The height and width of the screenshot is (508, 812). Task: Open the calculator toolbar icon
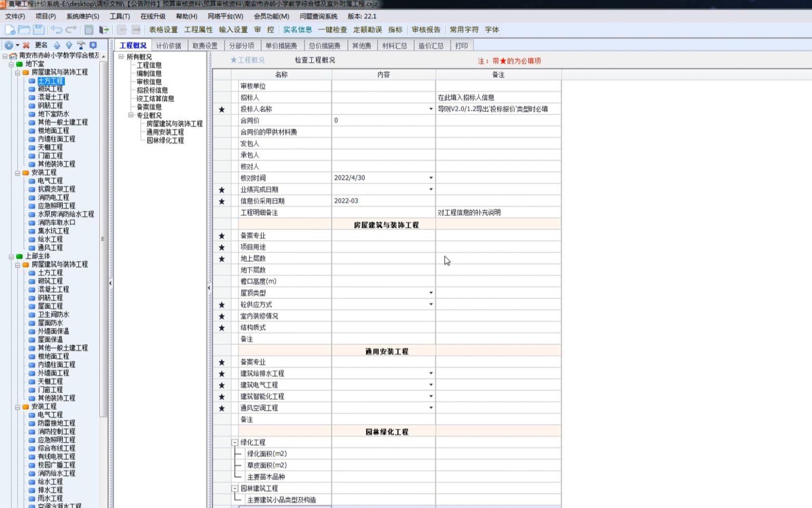coord(89,30)
